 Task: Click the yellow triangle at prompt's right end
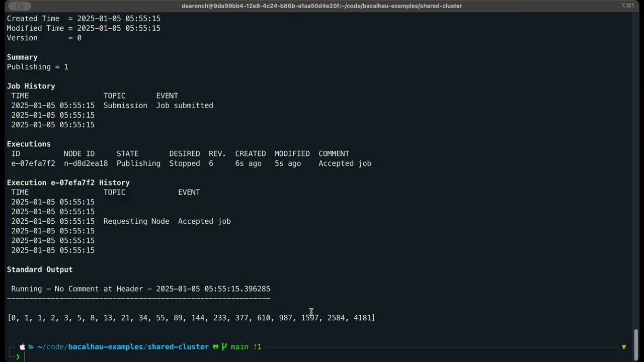[x=624, y=347]
